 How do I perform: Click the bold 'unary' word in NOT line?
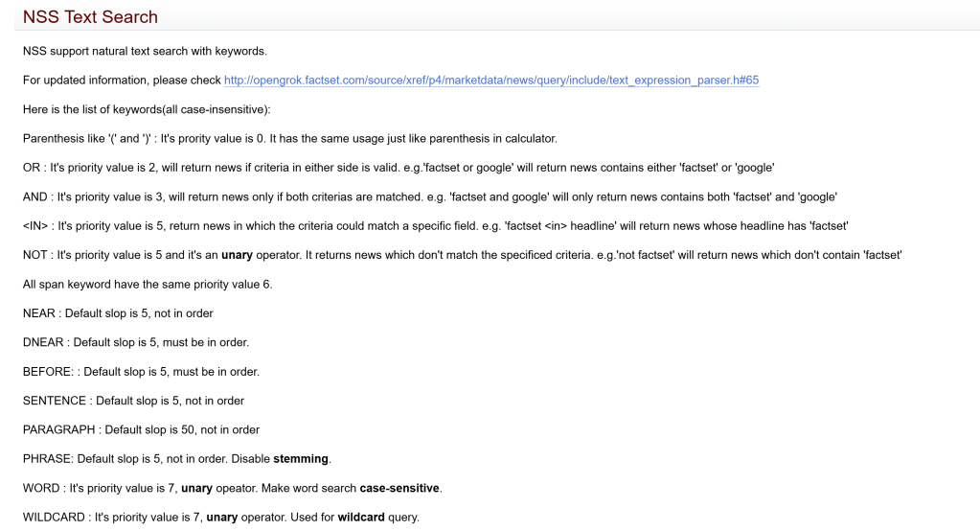[x=237, y=255]
